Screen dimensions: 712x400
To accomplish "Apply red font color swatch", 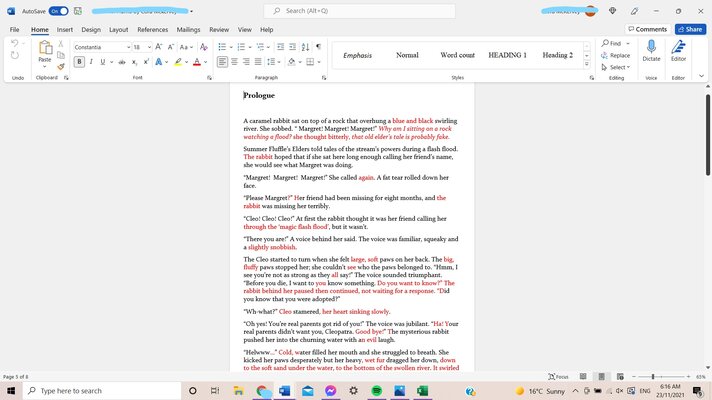I will [x=197, y=62].
